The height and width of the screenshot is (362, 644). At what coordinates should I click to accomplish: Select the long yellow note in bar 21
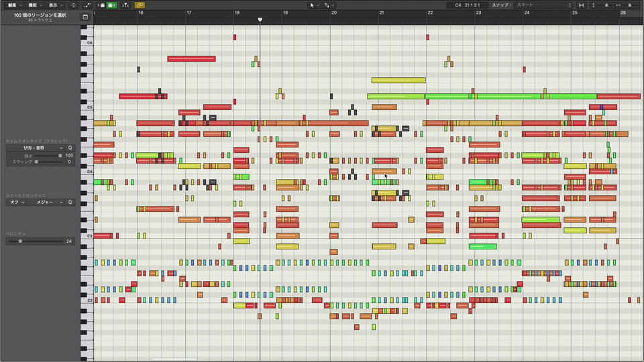point(398,80)
